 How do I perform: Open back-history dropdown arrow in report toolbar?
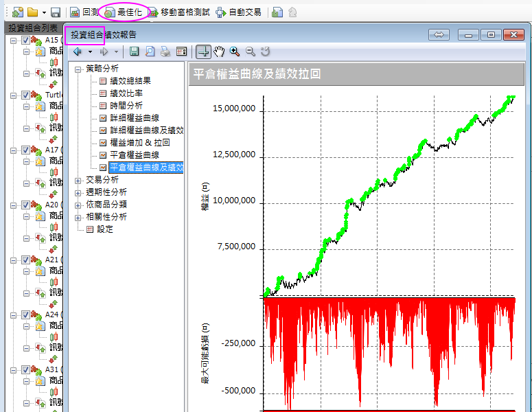(x=90, y=52)
